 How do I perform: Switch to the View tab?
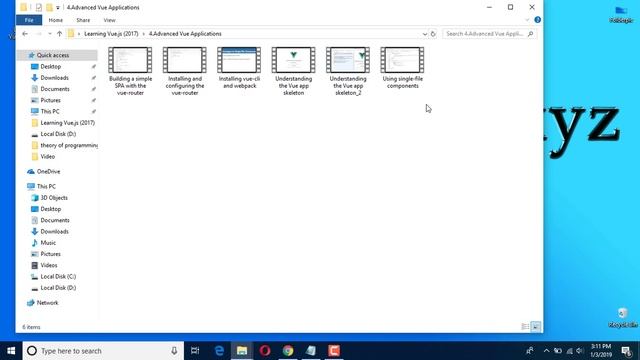point(109,20)
